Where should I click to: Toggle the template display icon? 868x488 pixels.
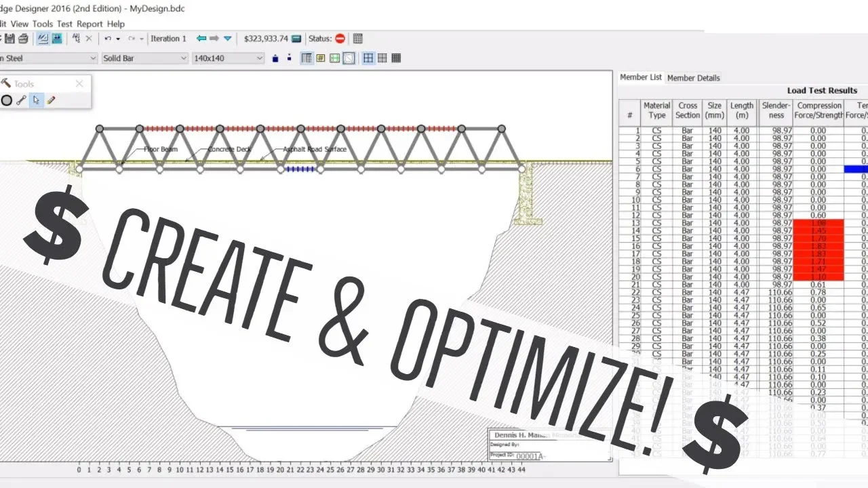pos(348,58)
